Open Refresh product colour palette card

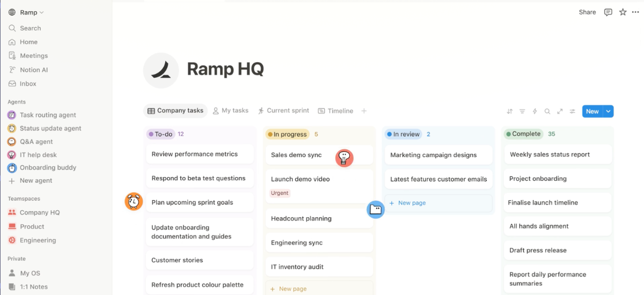200,285
